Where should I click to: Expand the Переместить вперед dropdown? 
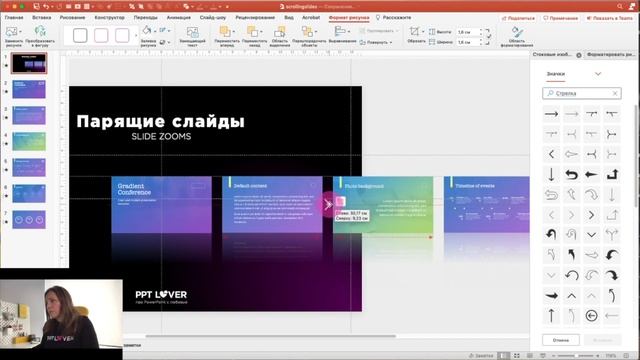pos(234,32)
